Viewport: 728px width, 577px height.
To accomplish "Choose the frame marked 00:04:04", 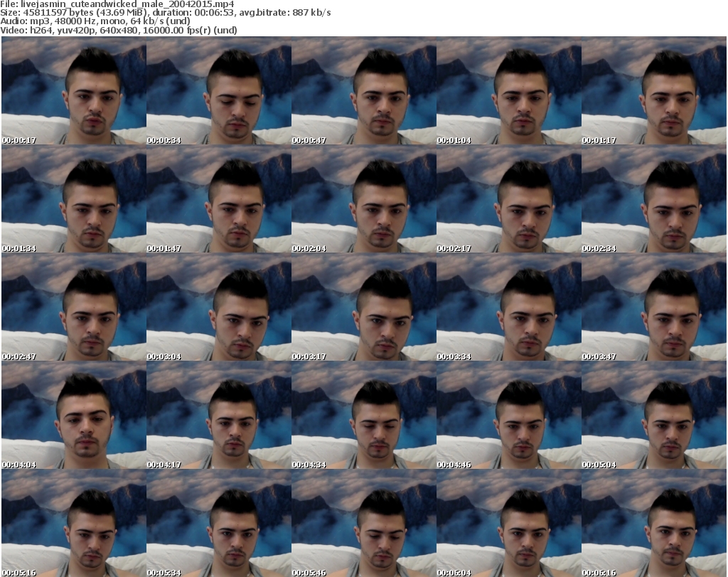I will (74, 415).
